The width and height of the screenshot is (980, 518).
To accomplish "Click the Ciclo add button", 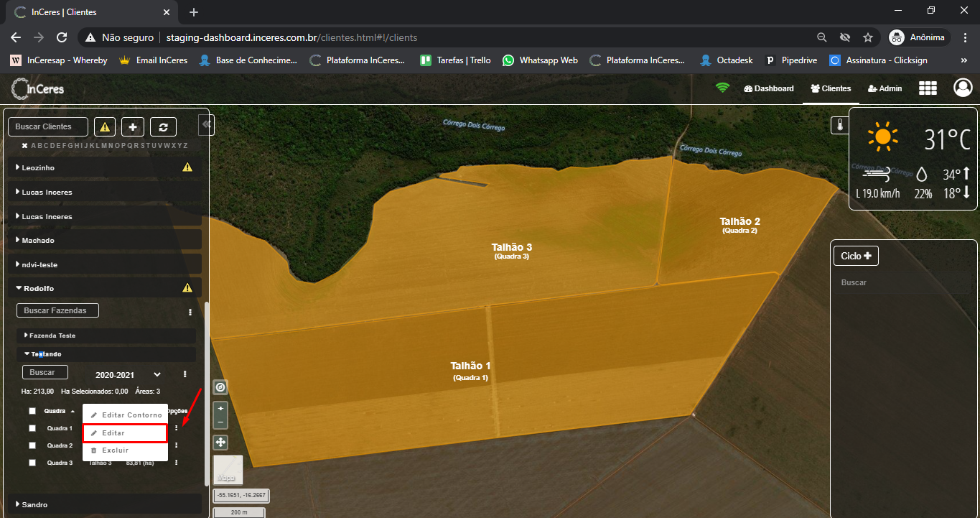I will point(856,256).
